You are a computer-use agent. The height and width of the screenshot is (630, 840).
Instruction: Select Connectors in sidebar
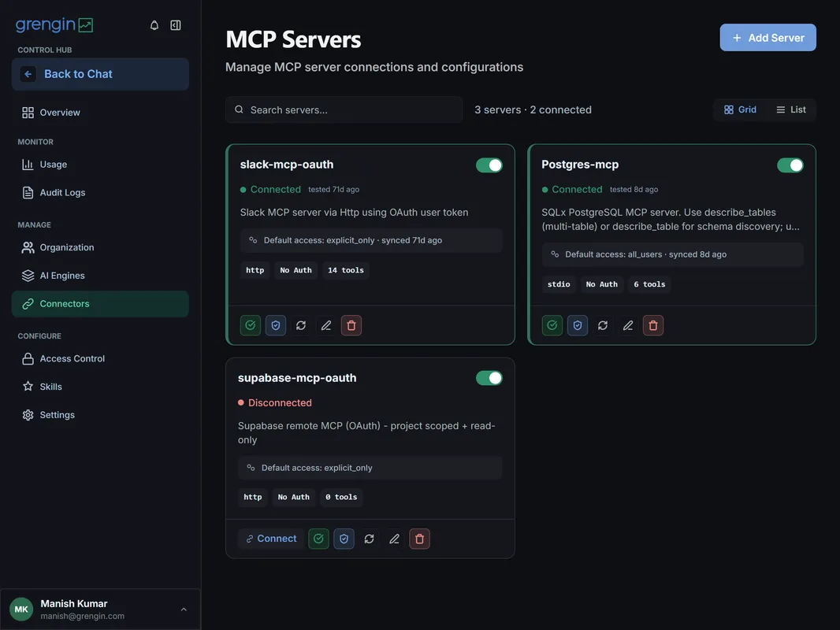(x=100, y=303)
